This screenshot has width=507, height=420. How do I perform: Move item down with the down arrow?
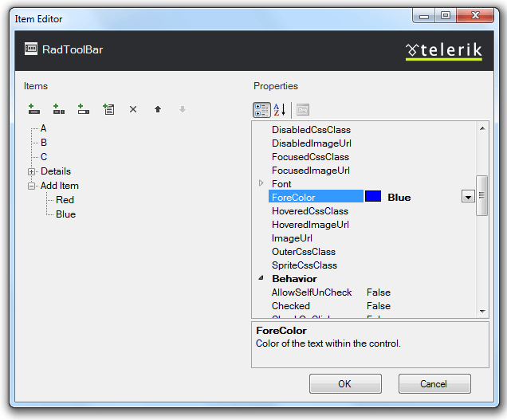[183, 109]
